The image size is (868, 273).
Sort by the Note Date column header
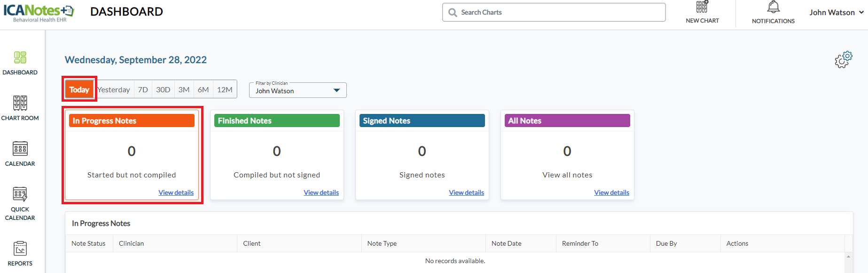pyautogui.click(x=507, y=243)
